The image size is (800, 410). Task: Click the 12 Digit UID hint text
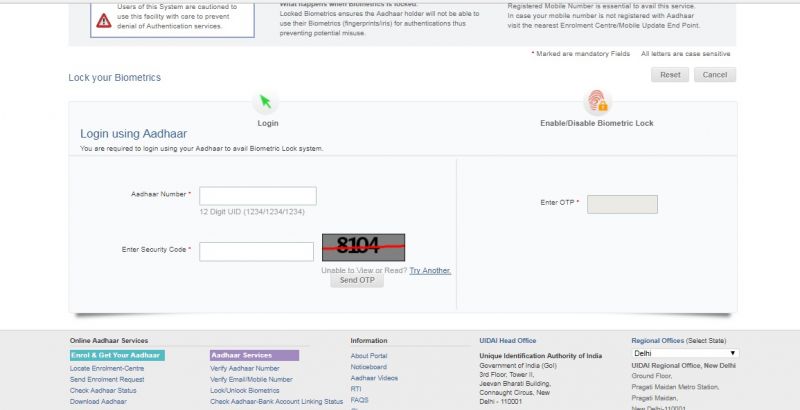point(252,212)
